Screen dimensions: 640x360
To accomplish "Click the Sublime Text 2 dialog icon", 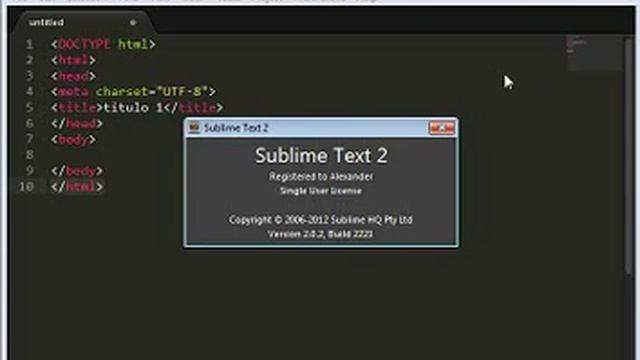I will click(x=194, y=128).
